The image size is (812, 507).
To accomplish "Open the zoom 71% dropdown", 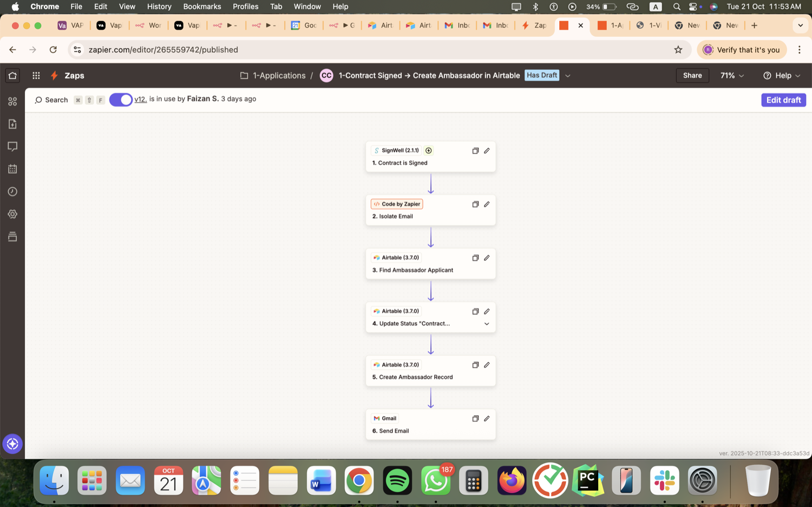I will pyautogui.click(x=732, y=76).
